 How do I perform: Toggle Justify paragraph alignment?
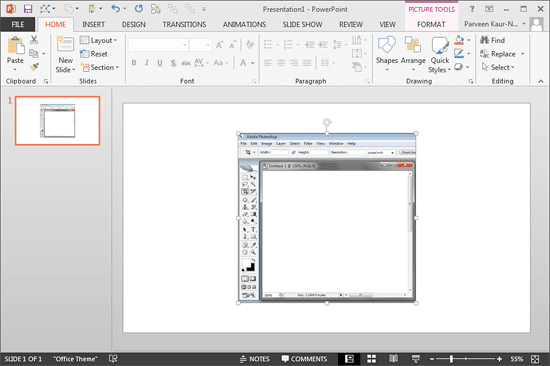click(307, 63)
